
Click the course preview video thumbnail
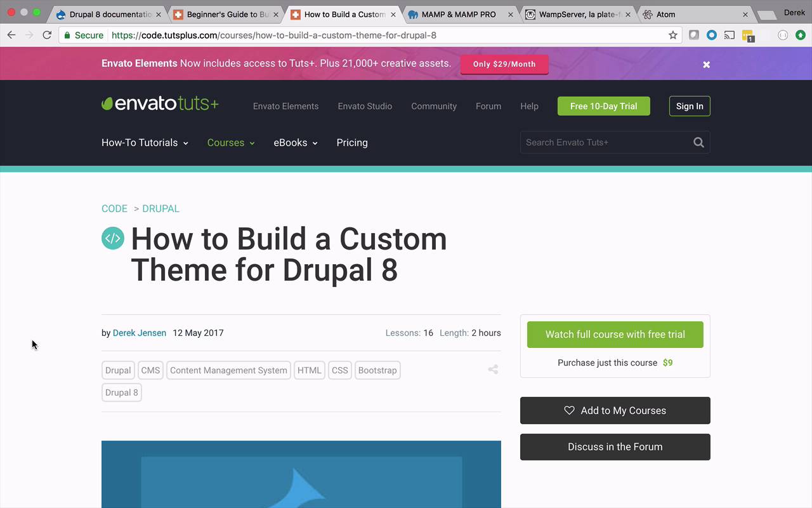pyautogui.click(x=301, y=474)
